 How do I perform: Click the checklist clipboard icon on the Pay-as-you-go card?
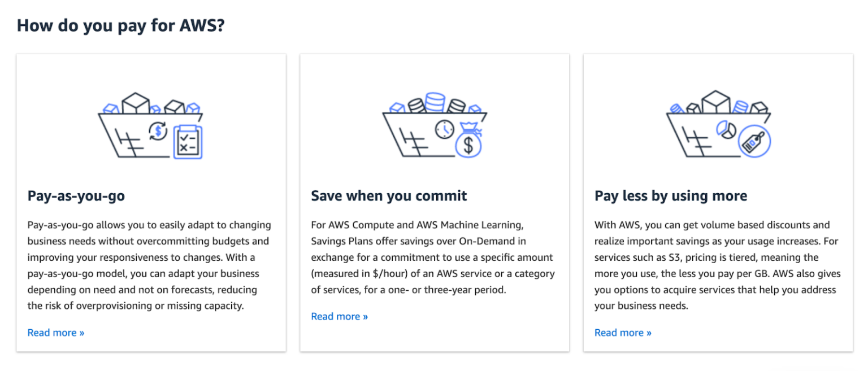[x=188, y=141]
